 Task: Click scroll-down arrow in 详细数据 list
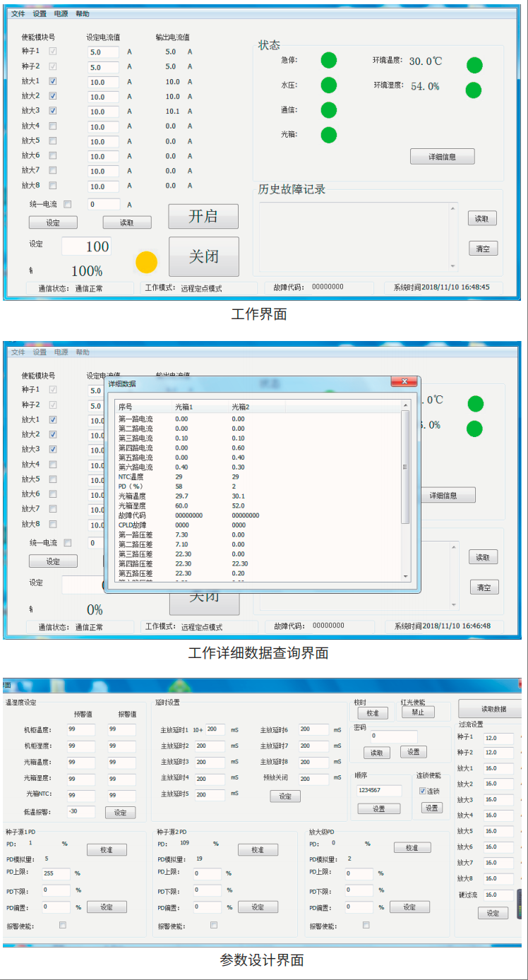pos(405,577)
